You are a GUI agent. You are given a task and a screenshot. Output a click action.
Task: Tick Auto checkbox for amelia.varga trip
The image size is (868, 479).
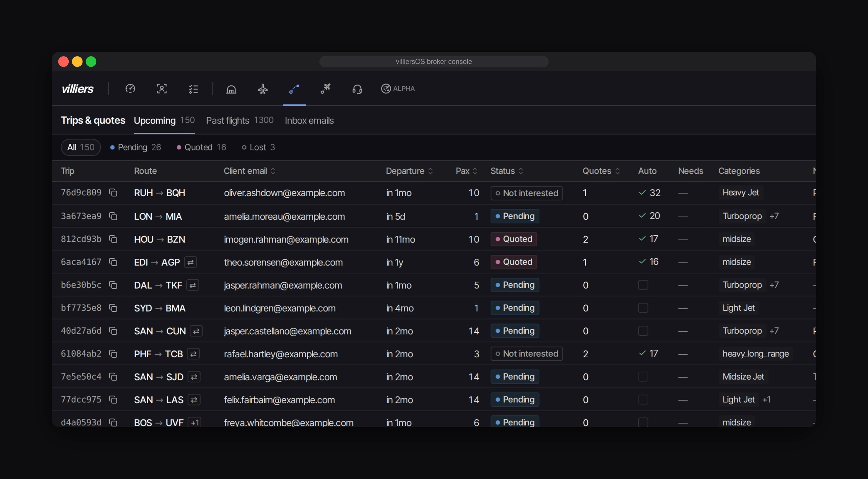(x=643, y=377)
